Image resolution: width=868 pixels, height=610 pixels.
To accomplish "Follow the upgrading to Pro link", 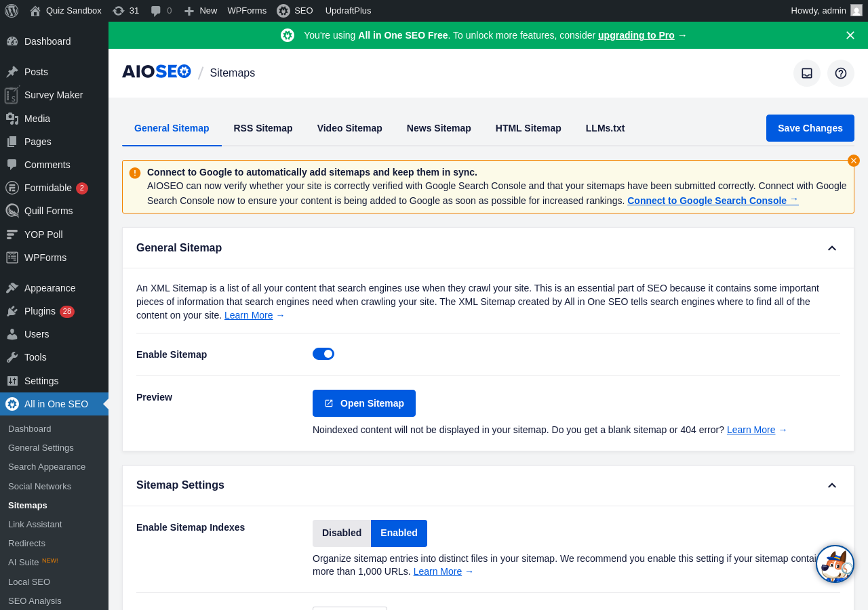I will [x=636, y=35].
